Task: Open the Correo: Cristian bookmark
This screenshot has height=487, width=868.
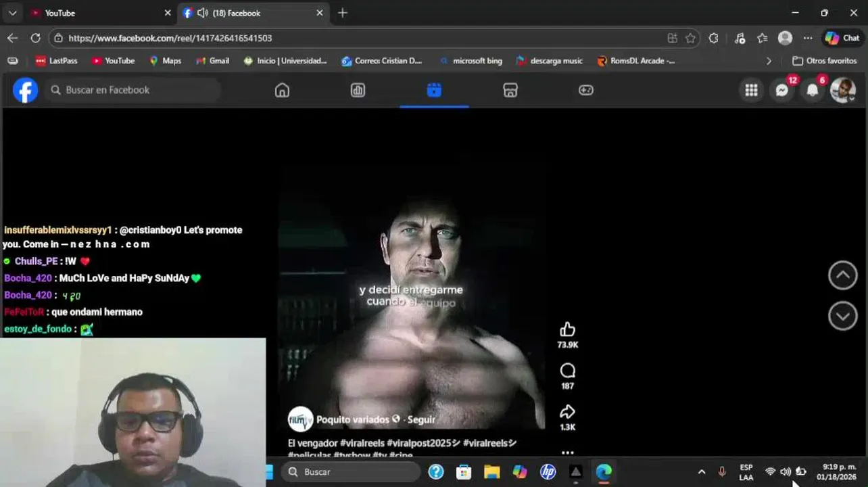Action: pyautogui.click(x=382, y=61)
